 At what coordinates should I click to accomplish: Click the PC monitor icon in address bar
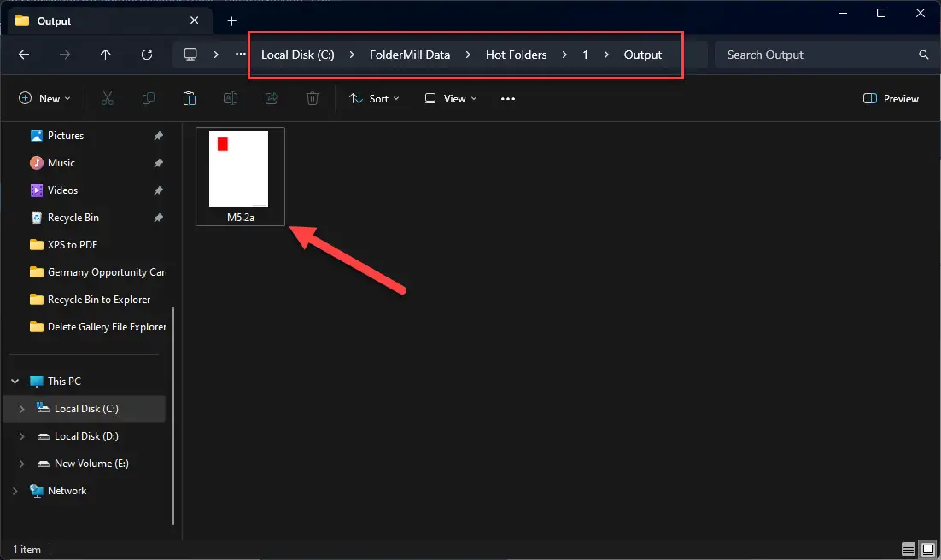tap(190, 55)
